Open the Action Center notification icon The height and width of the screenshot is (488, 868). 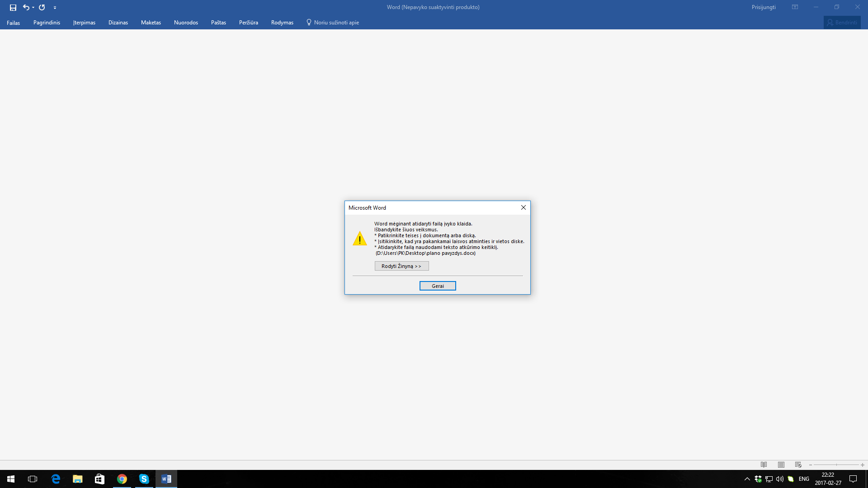(853, 479)
